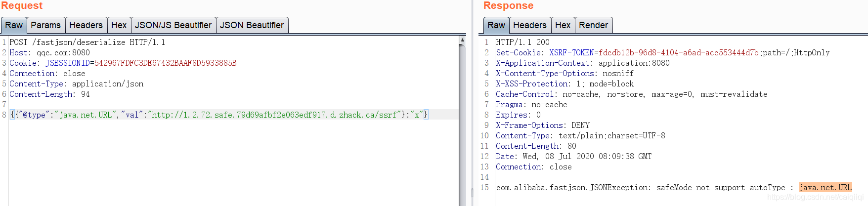Click the JSON body with java.net.URL payload
The width and height of the screenshot is (868, 206).
[219, 115]
